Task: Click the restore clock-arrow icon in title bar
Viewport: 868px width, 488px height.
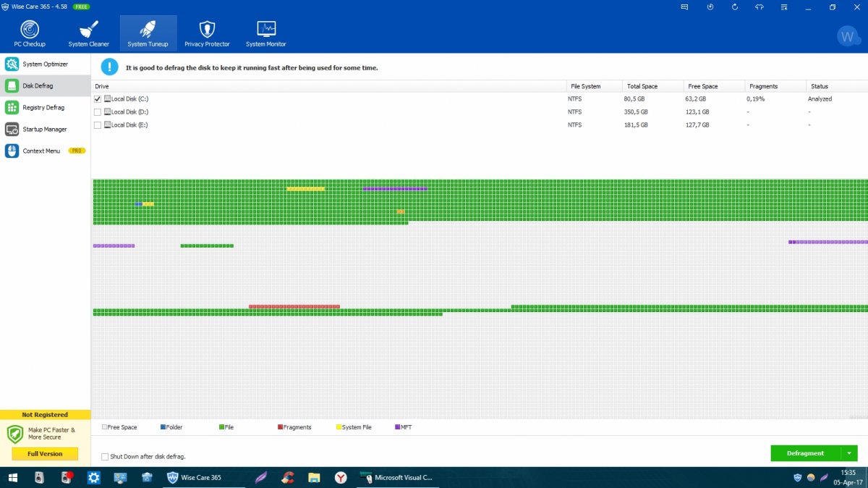Action: 710,7
